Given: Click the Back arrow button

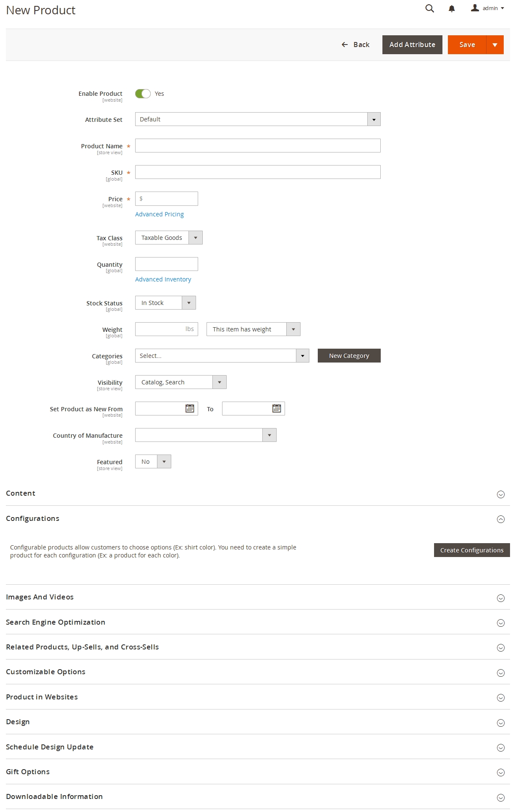Looking at the screenshot, I should (x=356, y=45).
